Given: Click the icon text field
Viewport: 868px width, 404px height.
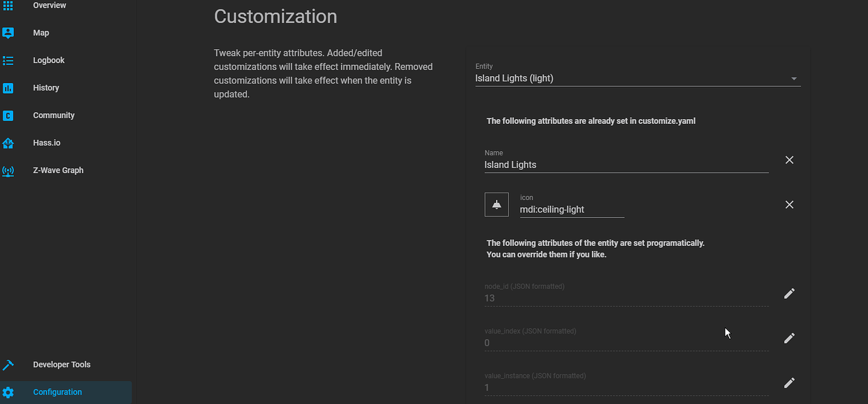Looking at the screenshot, I should 571,209.
